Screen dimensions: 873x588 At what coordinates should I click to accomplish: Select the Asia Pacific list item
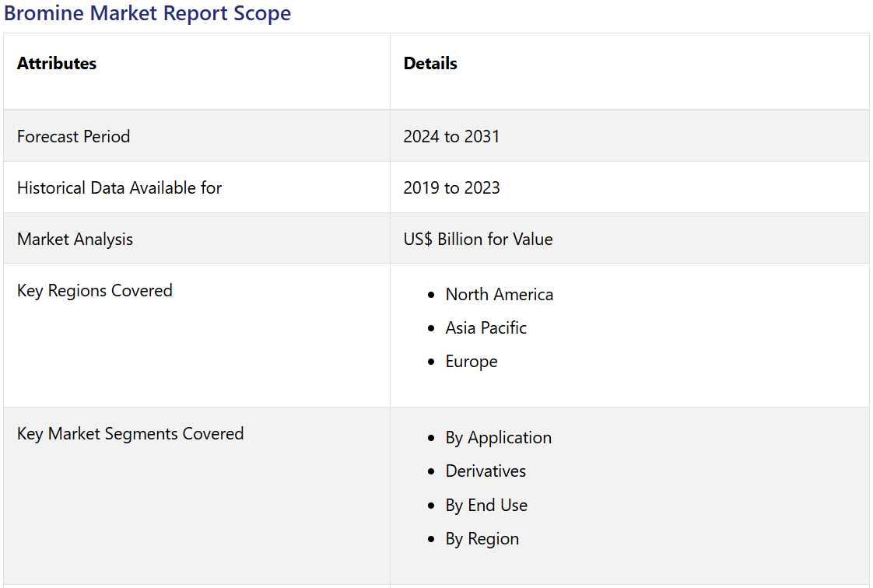pos(486,328)
